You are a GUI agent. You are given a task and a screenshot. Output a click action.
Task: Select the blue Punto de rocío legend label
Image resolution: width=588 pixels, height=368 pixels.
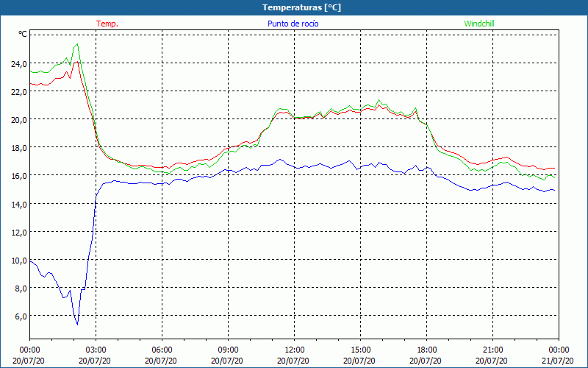tap(293, 24)
